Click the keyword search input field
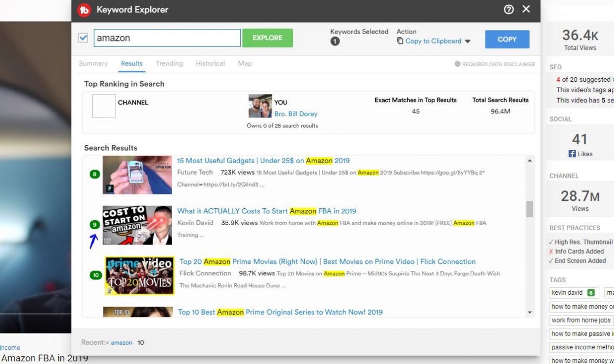The width and height of the screenshot is (614, 364). coord(167,38)
